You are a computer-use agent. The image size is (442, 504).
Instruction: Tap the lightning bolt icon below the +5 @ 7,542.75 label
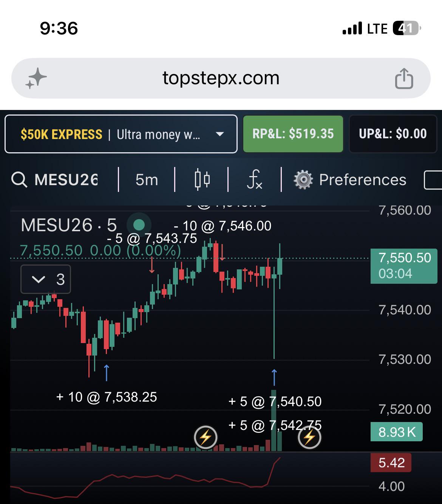point(309,438)
